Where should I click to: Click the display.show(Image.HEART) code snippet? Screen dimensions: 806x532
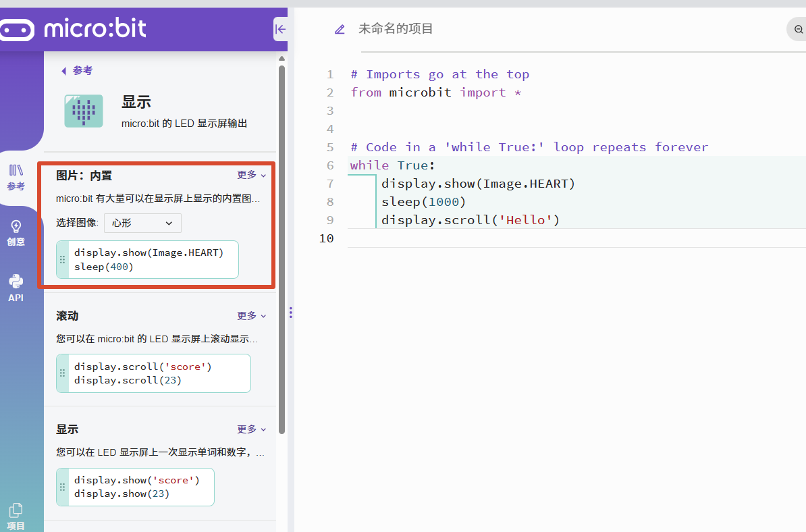click(153, 259)
